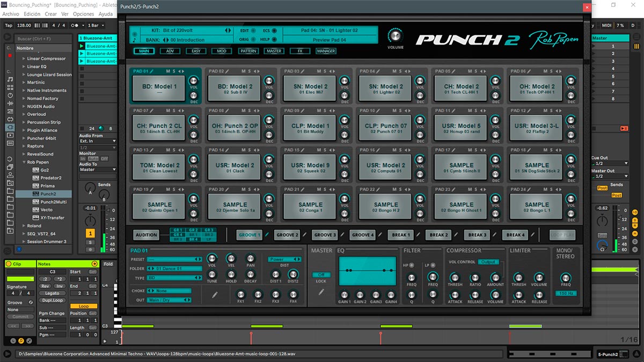Click the pencil icon next to GROOVE 2
This screenshot has height=362, width=644.
coord(304,234)
